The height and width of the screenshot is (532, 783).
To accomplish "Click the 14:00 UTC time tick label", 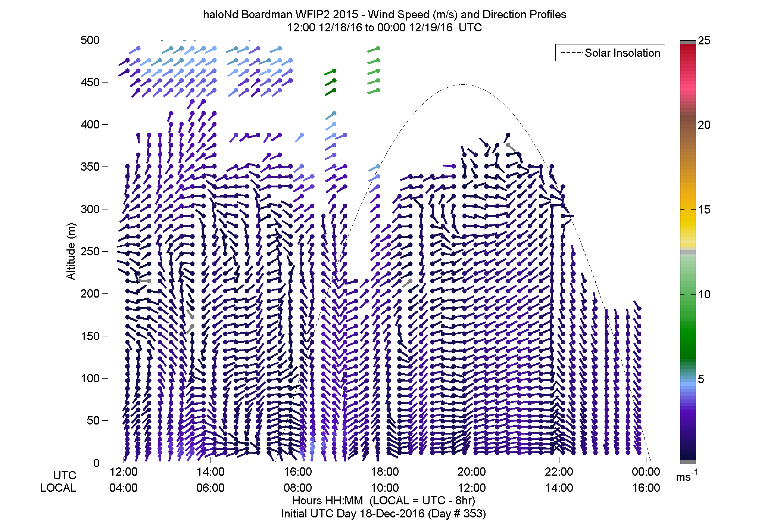I will (210, 472).
